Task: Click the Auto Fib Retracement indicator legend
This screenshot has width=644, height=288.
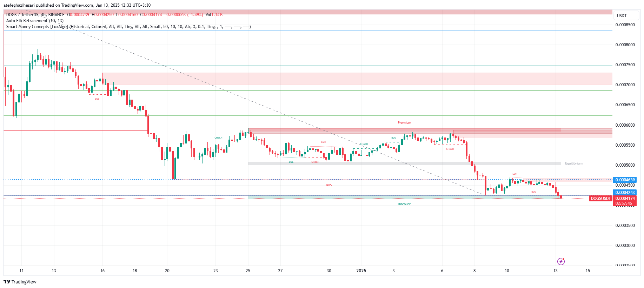Action: coord(35,21)
